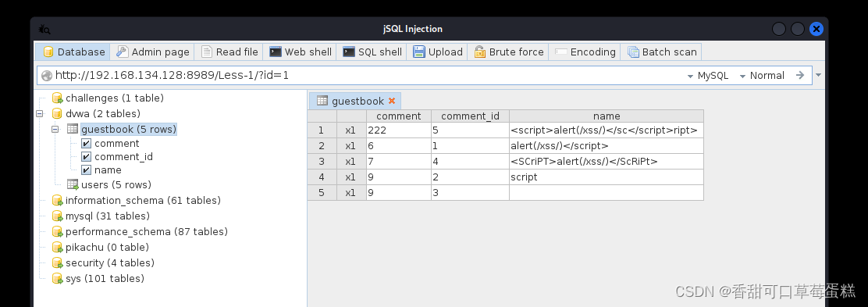Click the Batch scan pages icon
The height and width of the screenshot is (307, 868).
tap(633, 52)
